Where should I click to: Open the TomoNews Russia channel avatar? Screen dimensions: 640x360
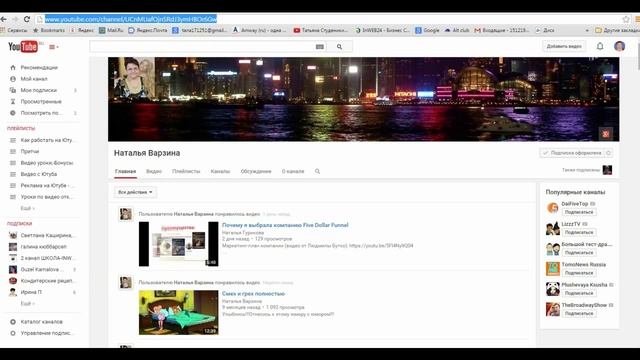(x=553, y=269)
